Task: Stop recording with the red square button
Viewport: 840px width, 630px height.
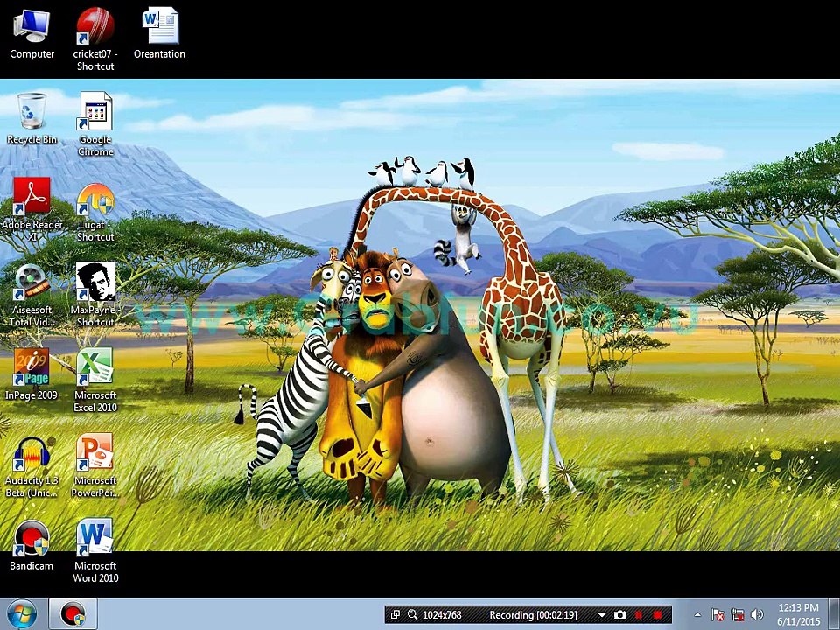Action: tap(658, 614)
